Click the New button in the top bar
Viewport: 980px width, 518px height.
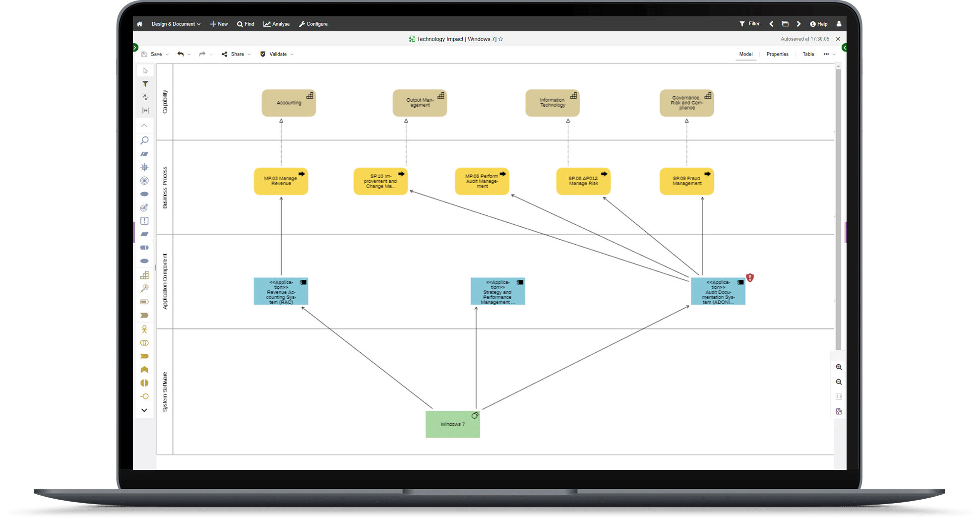click(219, 24)
